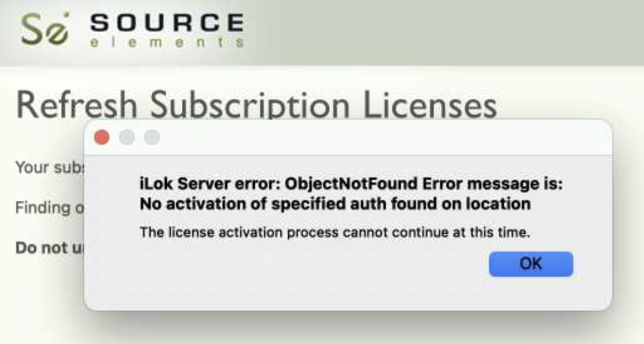Click the truncated 'Your subs' text

[x=50, y=167]
